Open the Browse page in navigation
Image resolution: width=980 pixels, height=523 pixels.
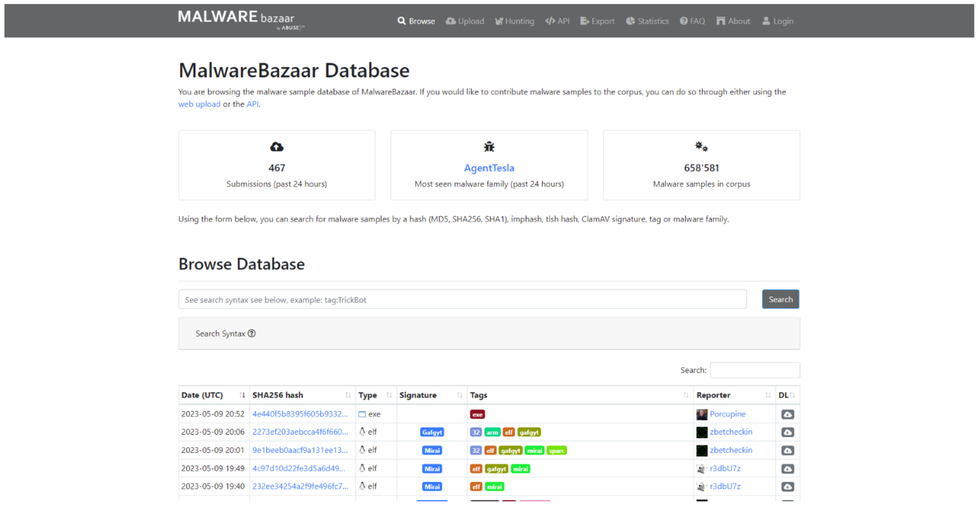416,21
